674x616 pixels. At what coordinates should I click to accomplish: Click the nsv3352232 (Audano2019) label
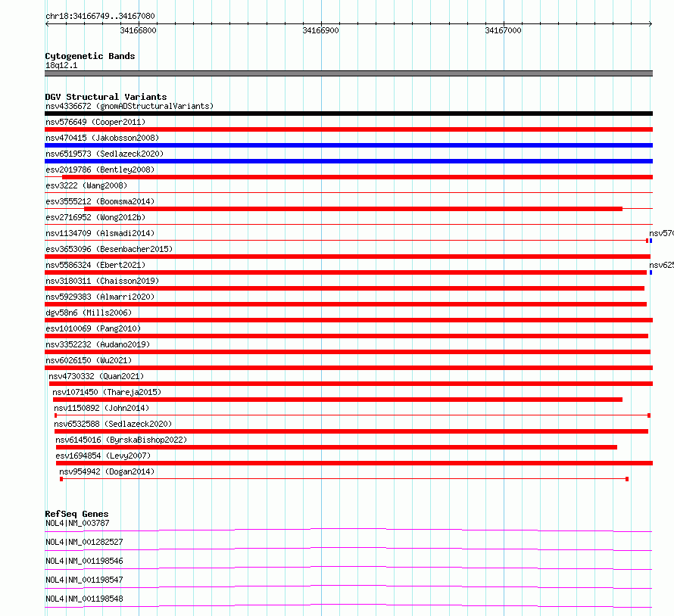pos(98,344)
